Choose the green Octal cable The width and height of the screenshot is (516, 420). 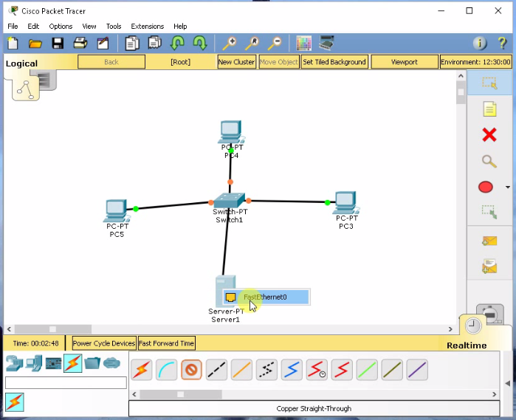coord(367,370)
